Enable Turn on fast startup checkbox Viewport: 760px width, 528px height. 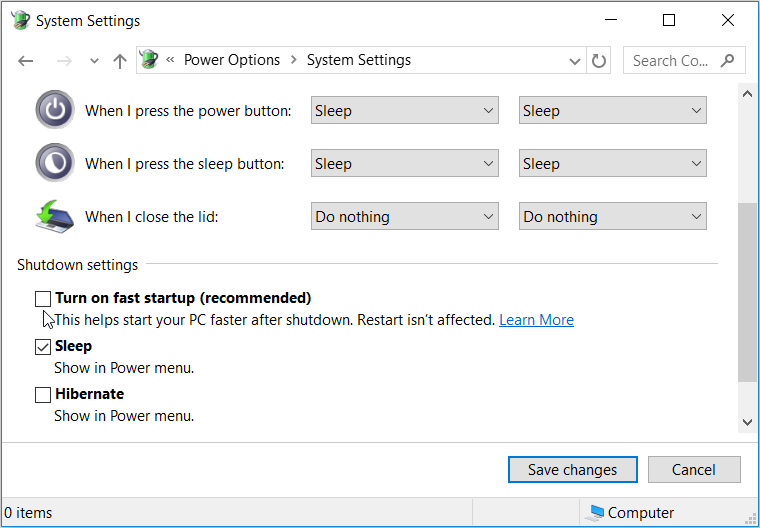pos(43,298)
